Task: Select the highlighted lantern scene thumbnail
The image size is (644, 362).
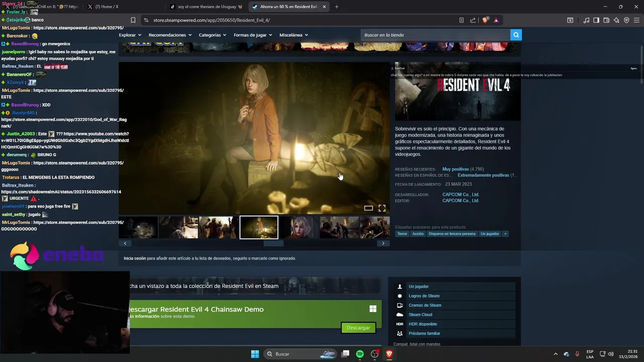Action: point(259,227)
